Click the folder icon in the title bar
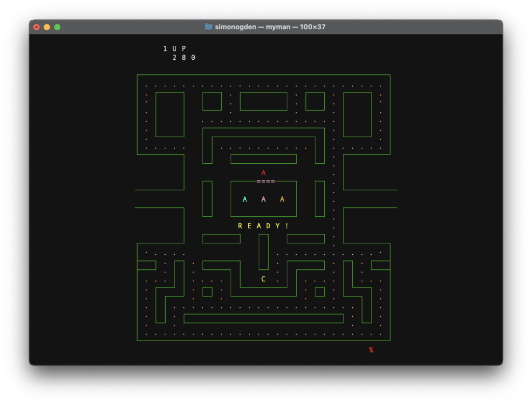532x404 pixels. [209, 27]
